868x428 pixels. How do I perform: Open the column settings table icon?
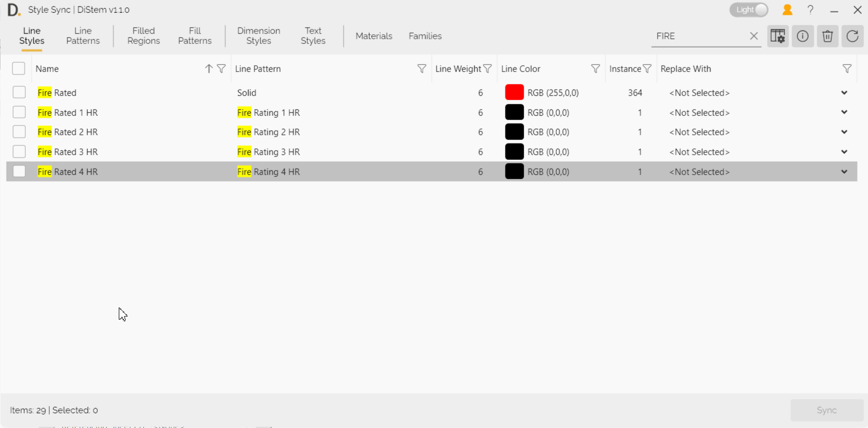pos(777,36)
